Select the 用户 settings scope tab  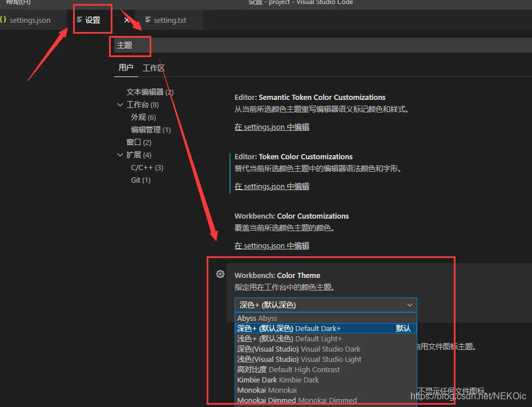coord(126,67)
